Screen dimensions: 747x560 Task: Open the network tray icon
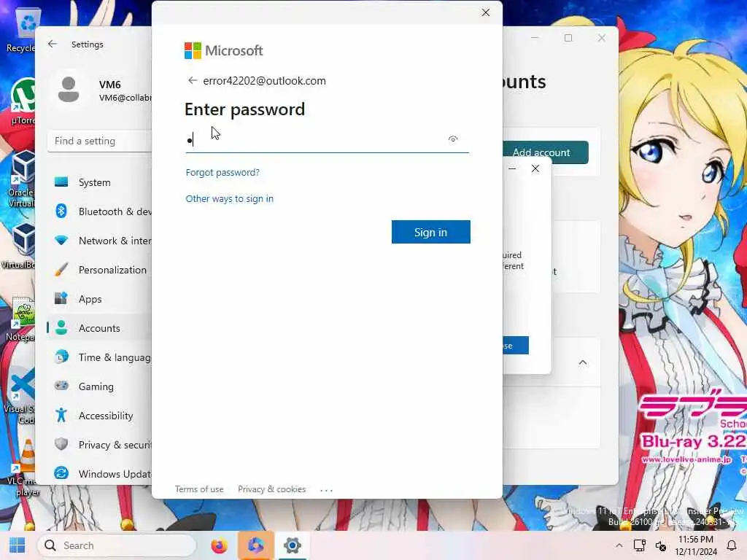coord(640,545)
